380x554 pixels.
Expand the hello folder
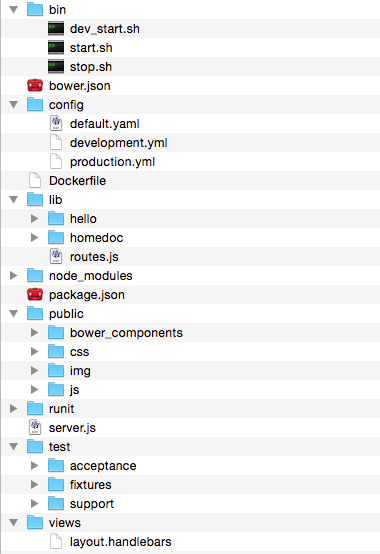coord(34,219)
